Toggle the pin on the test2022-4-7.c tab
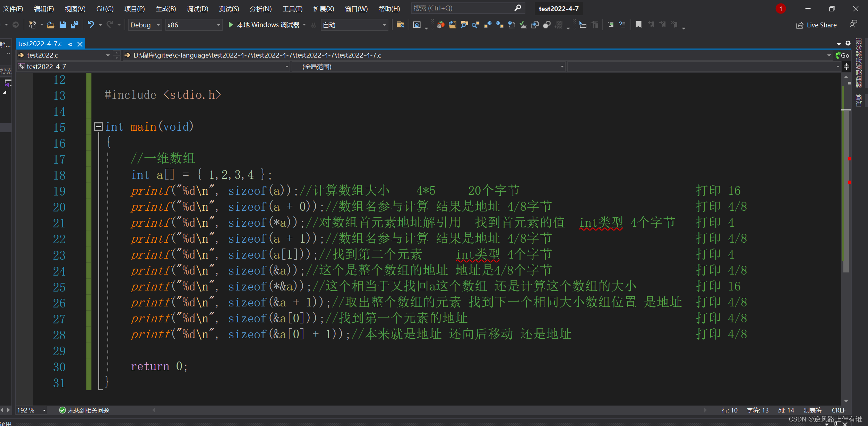Viewport: 868px width, 426px height. pos(70,44)
